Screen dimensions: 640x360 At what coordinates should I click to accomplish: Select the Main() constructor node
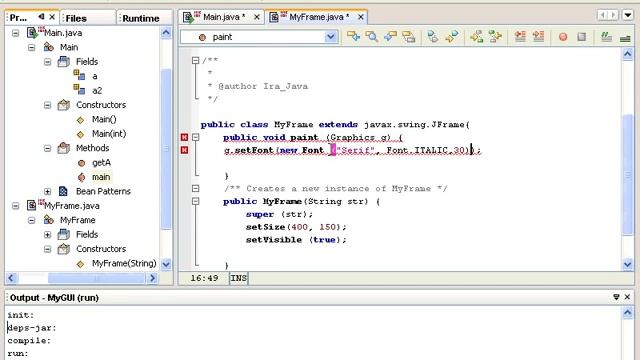[104, 120]
